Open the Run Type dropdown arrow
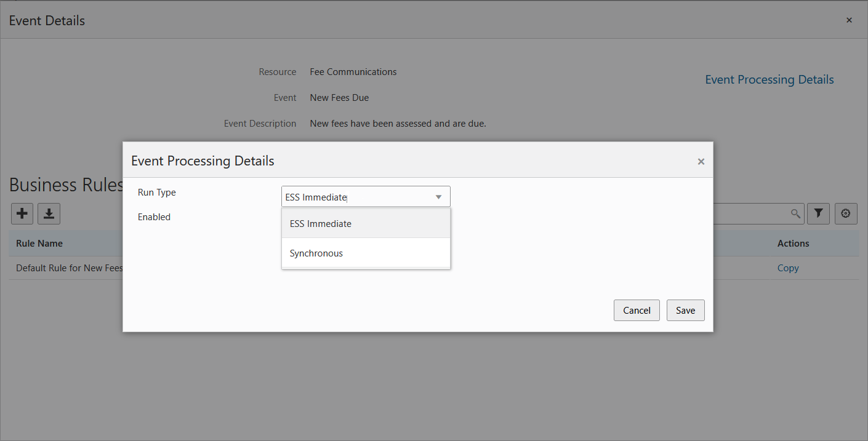The image size is (868, 441). [x=438, y=196]
